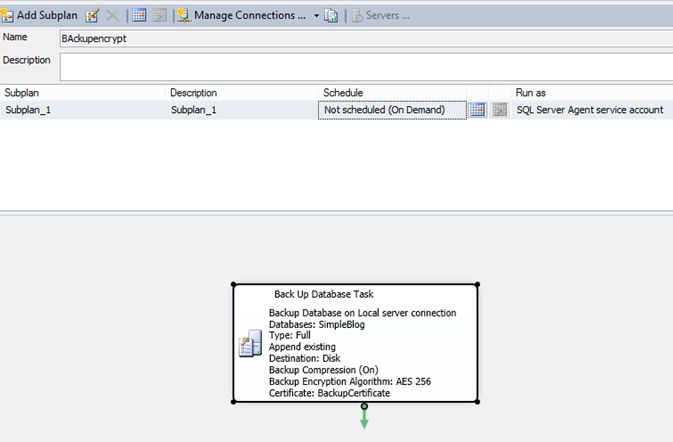This screenshot has height=442, width=673.
Task: Click the Description column header
Action: point(242,93)
